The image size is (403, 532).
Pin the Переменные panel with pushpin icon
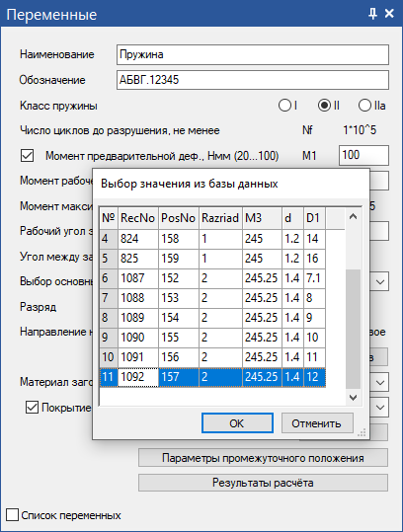pyautogui.click(x=372, y=14)
